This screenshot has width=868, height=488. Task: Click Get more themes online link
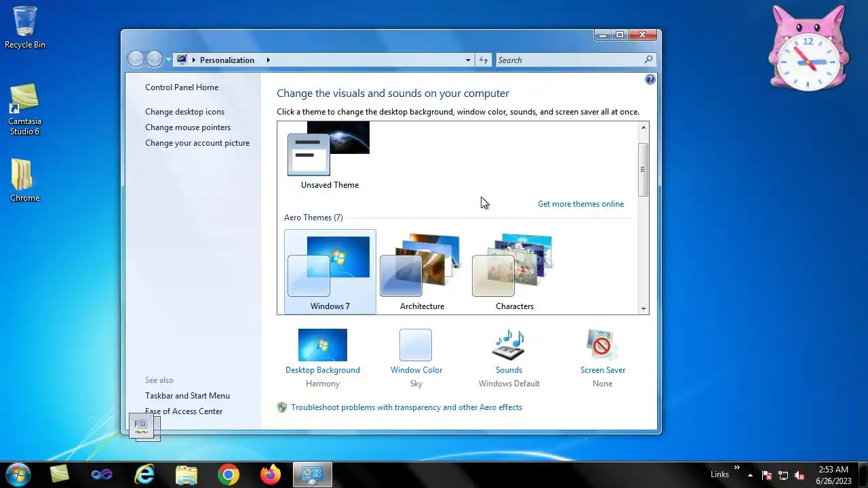point(580,204)
